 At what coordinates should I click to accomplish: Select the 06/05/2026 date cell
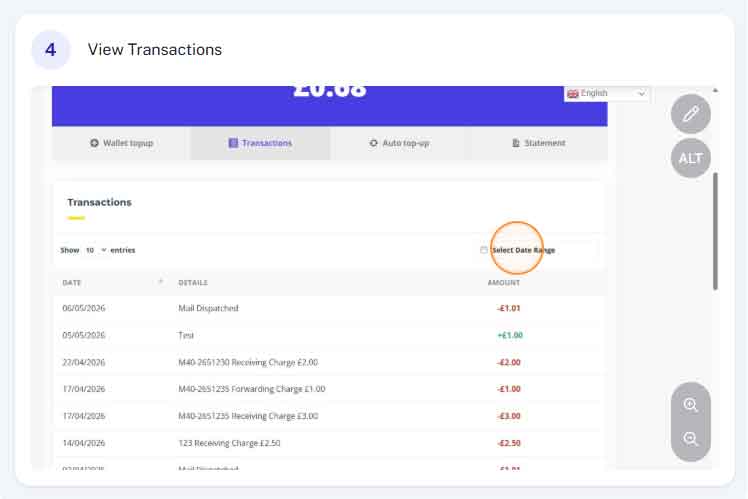click(x=83, y=308)
